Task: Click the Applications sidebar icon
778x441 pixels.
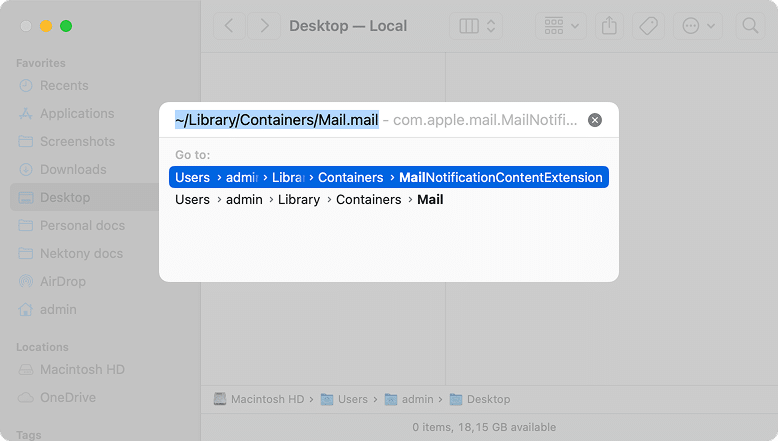Action: (x=26, y=114)
